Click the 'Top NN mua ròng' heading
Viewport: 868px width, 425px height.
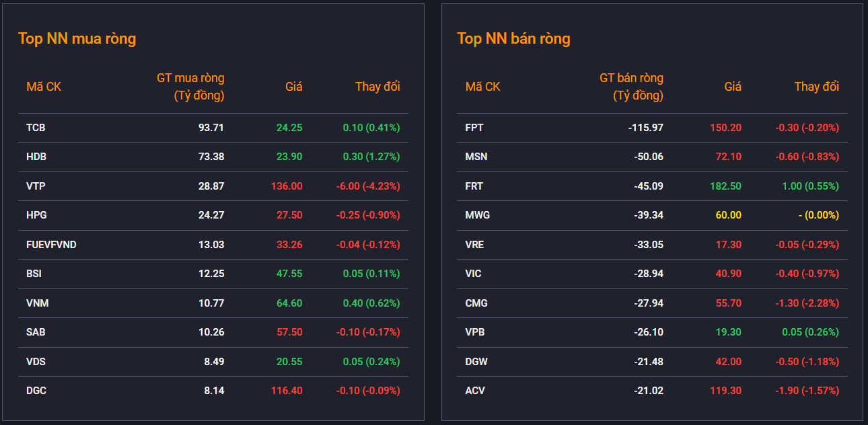click(77, 39)
